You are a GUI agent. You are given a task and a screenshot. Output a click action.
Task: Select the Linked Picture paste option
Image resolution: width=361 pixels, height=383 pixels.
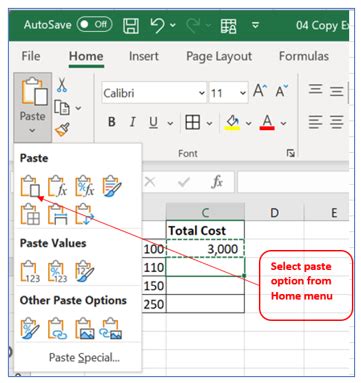pos(112,328)
